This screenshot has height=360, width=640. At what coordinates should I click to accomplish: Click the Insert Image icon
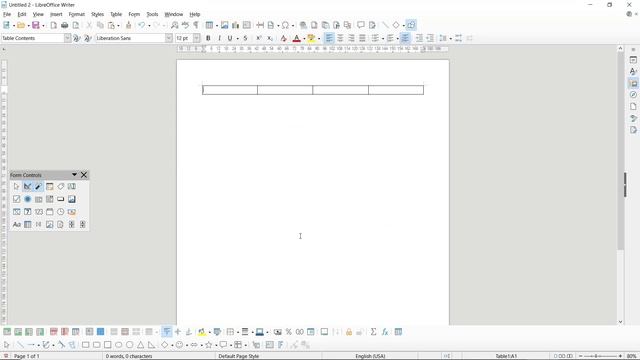(224, 25)
